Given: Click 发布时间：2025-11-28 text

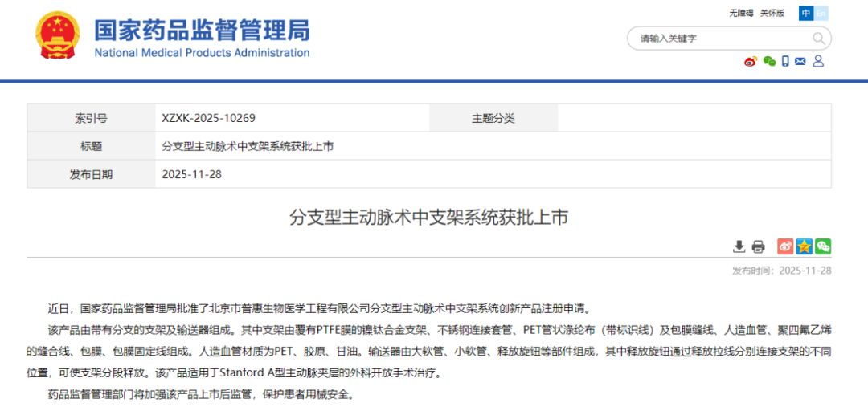Looking at the screenshot, I should tap(781, 271).
